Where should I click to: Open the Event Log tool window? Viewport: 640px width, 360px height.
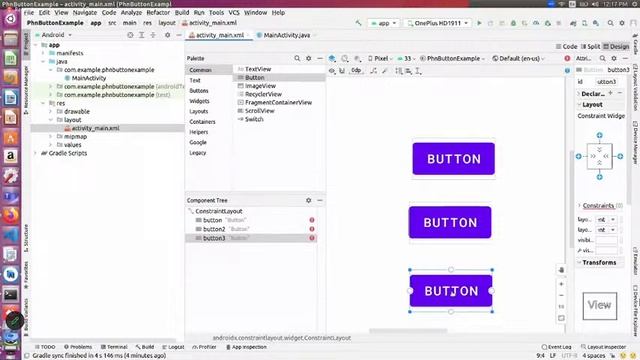[x=556, y=347]
